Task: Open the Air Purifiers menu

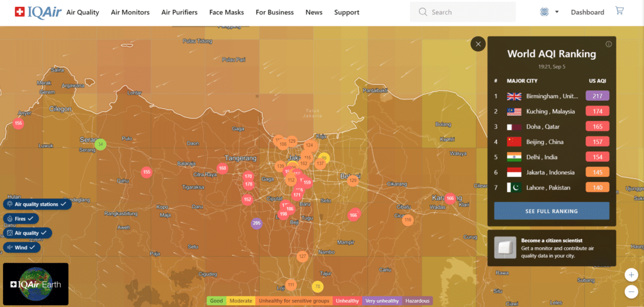Action: (x=179, y=13)
